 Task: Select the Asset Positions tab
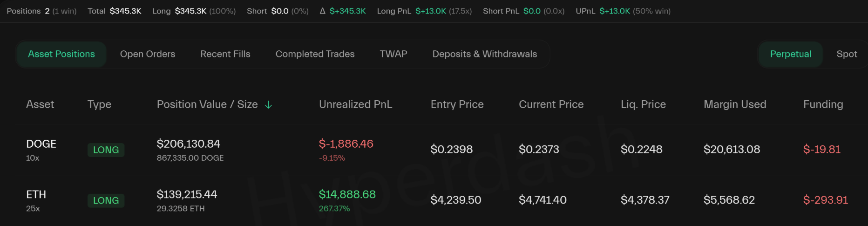(x=61, y=54)
